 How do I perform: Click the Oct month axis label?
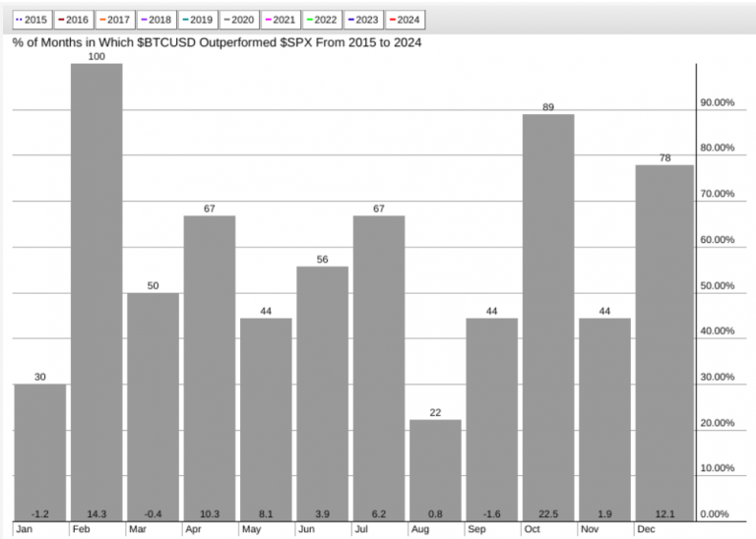(x=532, y=529)
